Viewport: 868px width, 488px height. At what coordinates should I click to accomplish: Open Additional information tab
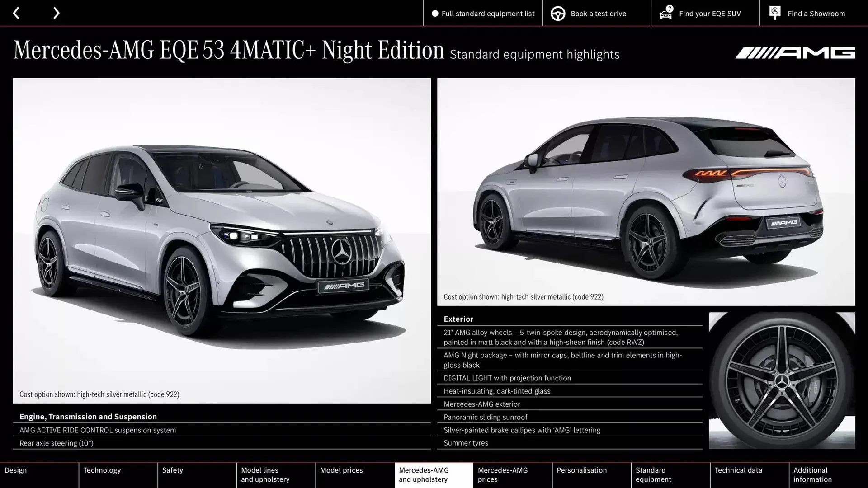coord(829,475)
